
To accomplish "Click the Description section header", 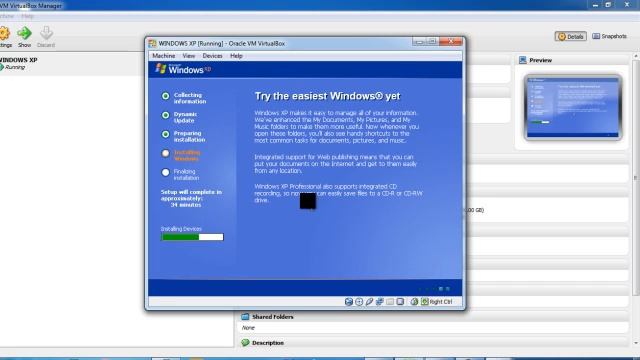I will point(433,343).
